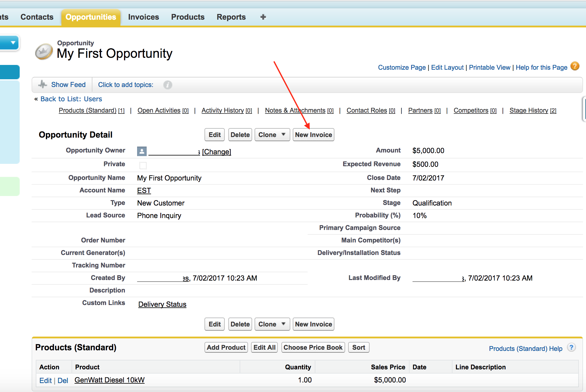Screen dimensions: 586x392
Task: Click the Lead Source value Phone Inquiry
Action: tap(159, 215)
